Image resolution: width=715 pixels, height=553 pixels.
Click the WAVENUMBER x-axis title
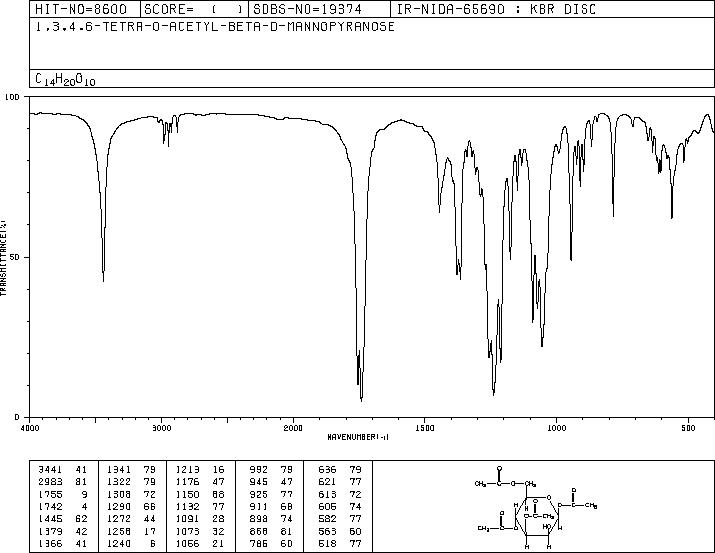(358, 437)
